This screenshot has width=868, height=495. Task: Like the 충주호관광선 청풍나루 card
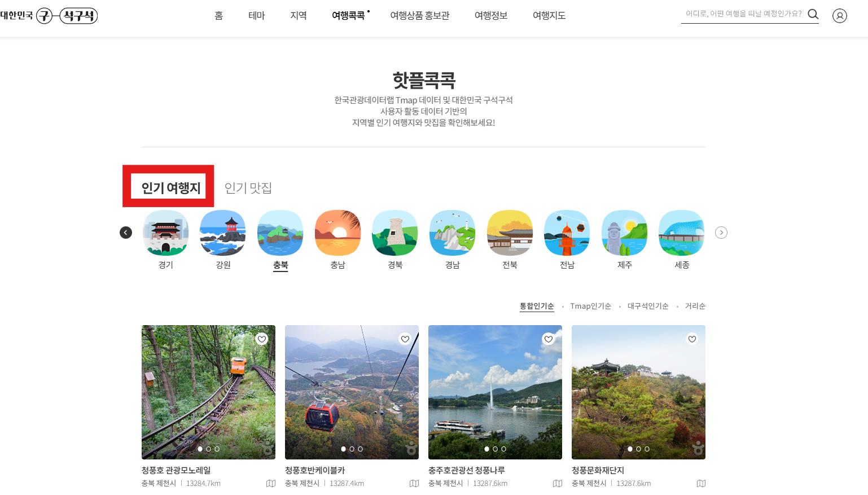click(x=548, y=339)
